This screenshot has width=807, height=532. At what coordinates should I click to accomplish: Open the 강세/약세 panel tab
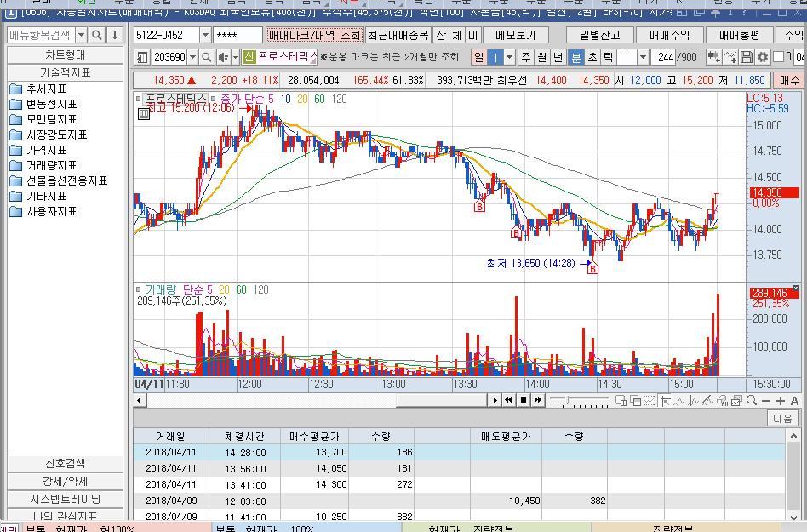[x=65, y=481]
